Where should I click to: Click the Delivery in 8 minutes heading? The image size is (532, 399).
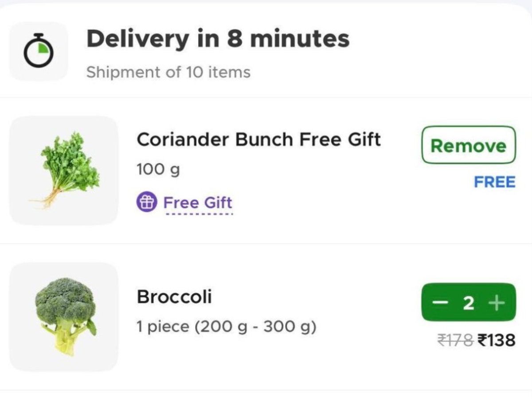click(218, 39)
